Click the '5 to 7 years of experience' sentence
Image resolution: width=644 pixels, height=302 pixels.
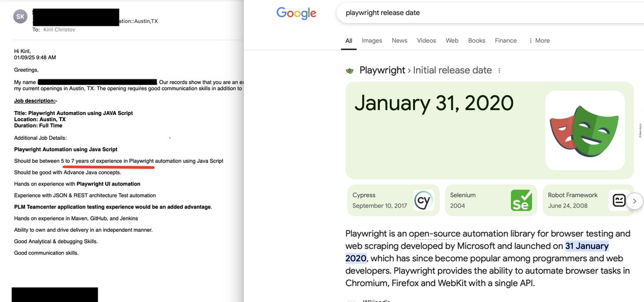pyautogui.click(x=119, y=161)
